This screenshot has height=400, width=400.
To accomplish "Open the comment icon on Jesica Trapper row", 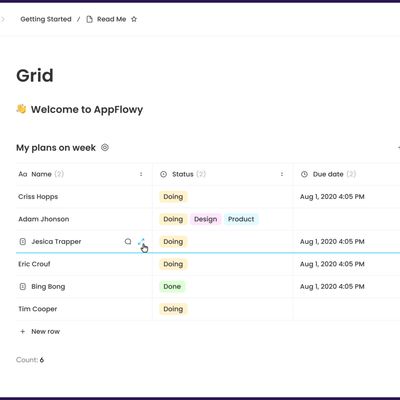I will tap(128, 241).
